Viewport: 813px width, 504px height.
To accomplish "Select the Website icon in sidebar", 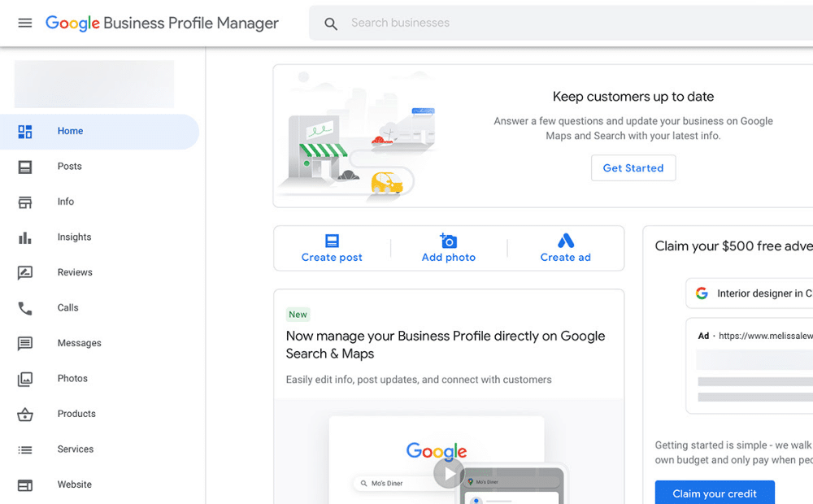I will tap(25, 484).
